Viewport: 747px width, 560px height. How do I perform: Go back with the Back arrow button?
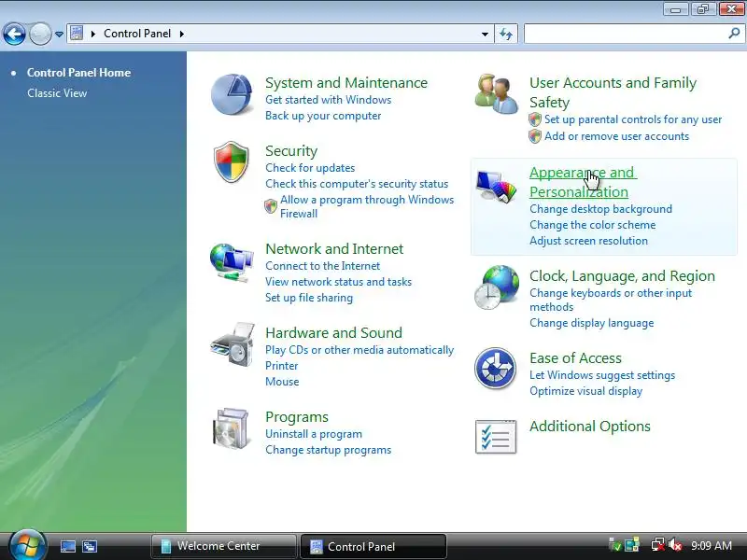tap(14, 35)
